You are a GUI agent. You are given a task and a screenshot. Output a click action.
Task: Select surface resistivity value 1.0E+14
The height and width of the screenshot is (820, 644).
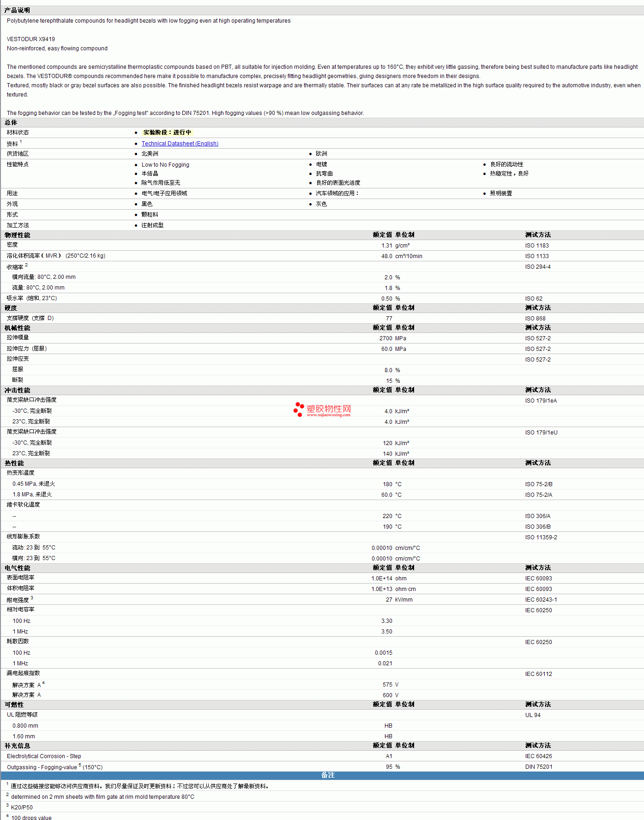[x=382, y=579]
